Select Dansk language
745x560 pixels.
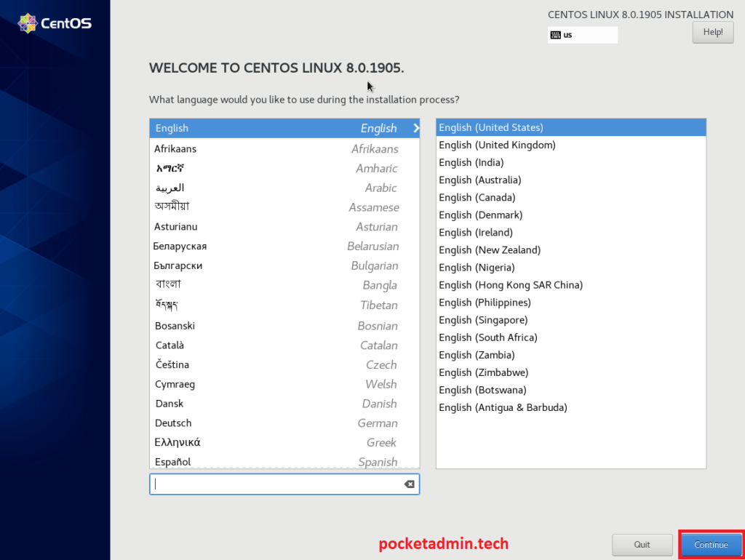[x=284, y=404]
